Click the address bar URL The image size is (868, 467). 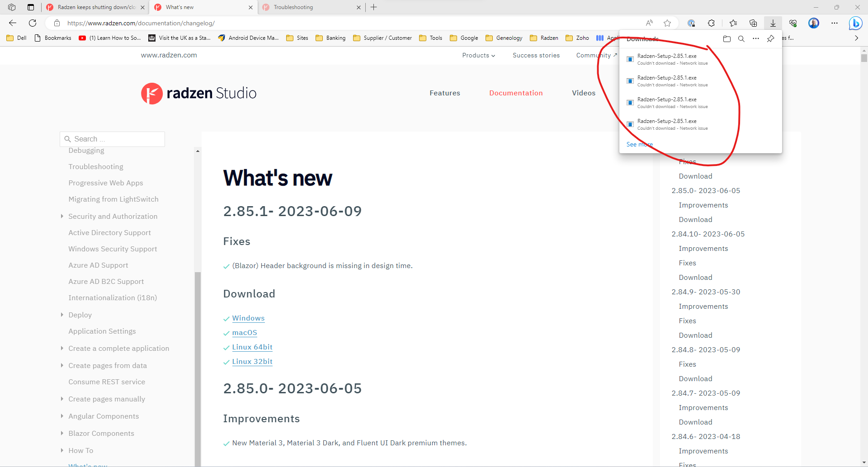coord(141,23)
